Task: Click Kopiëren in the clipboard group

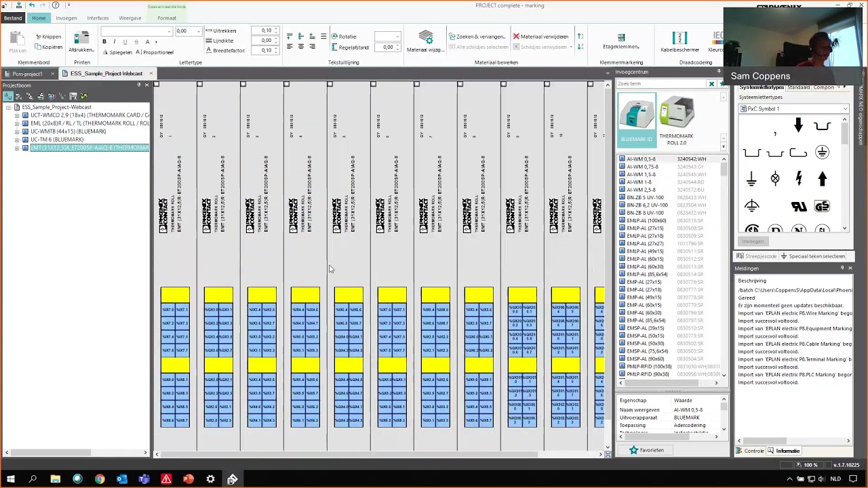Action: (47, 47)
